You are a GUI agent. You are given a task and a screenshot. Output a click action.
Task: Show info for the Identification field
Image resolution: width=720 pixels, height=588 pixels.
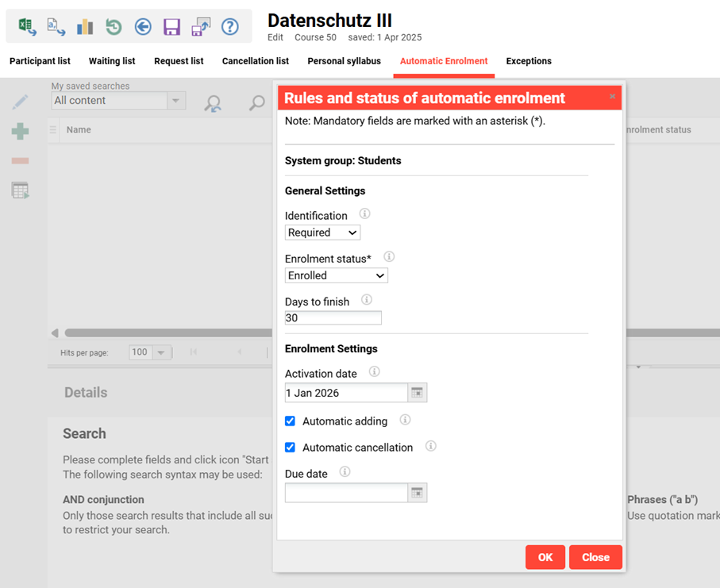(364, 214)
